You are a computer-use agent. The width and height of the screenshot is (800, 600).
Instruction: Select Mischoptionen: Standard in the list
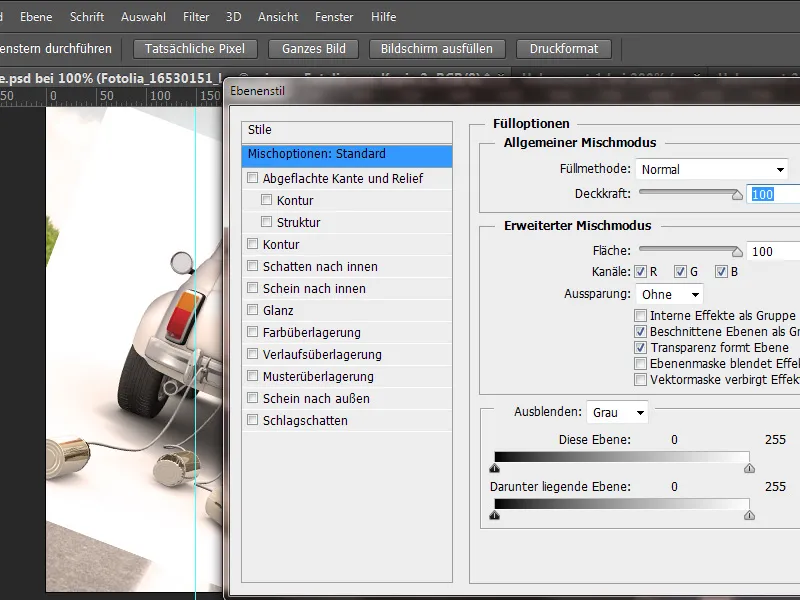click(347, 155)
